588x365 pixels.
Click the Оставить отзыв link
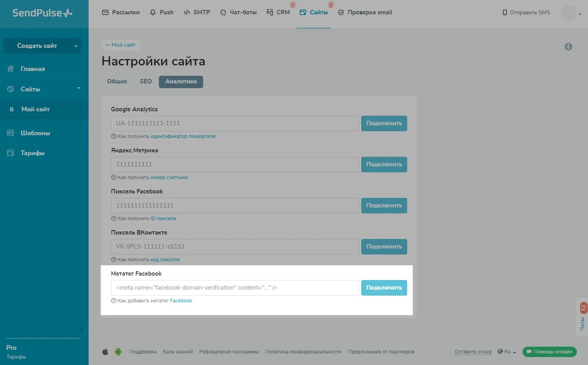(x=473, y=352)
